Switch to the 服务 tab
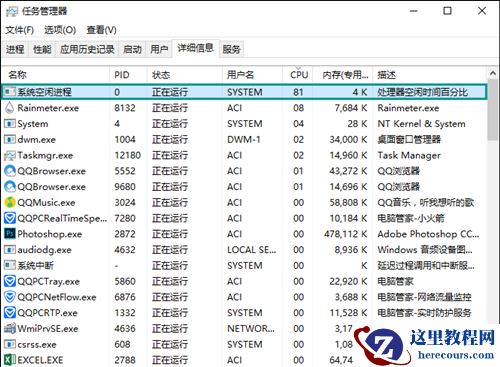 pos(231,49)
